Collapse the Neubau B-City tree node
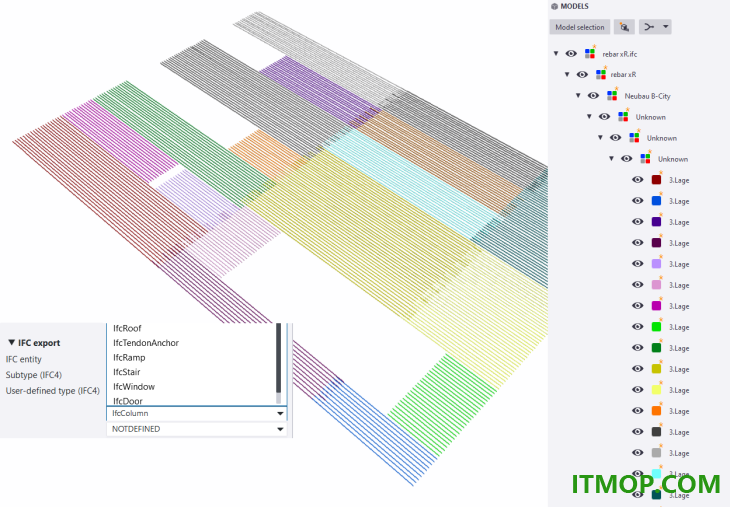Viewport: 730px width, 507px height. click(578, 95)
